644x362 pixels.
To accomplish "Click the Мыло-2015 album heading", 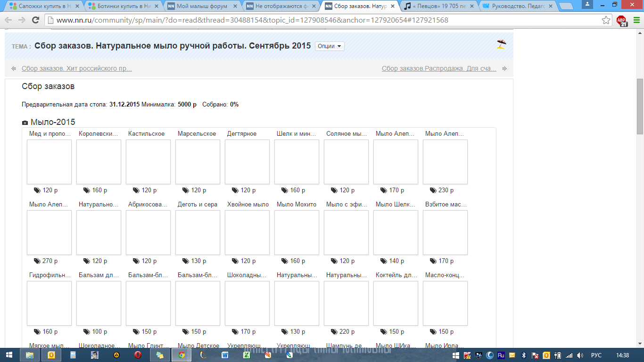I will 53,123.
